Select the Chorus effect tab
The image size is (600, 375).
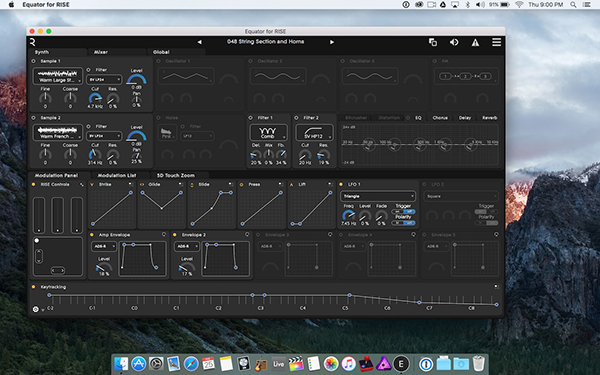point(440,118)
